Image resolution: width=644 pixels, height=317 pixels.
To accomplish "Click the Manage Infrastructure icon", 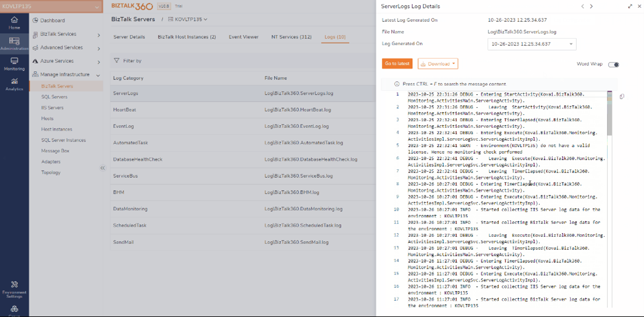I will 35,75.
